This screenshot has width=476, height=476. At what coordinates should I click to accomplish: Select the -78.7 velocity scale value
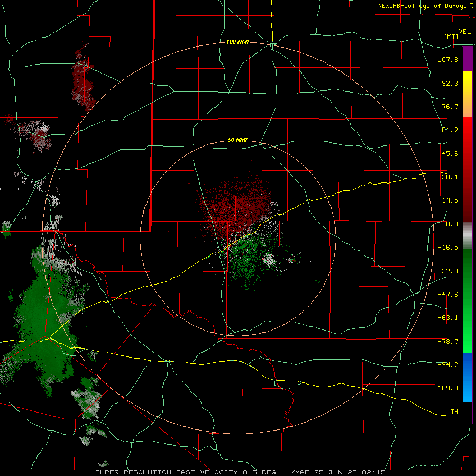click(448, 342)
